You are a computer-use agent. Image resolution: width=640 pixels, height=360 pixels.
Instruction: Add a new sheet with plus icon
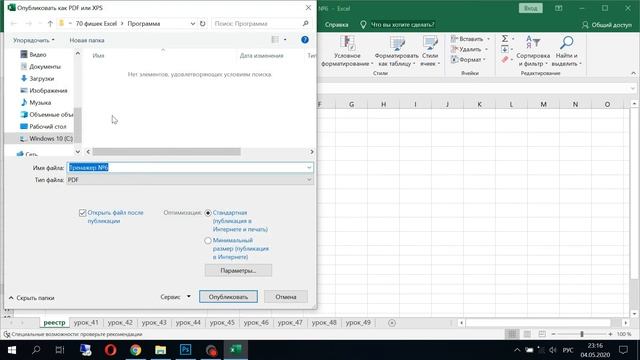coord(392,323)
